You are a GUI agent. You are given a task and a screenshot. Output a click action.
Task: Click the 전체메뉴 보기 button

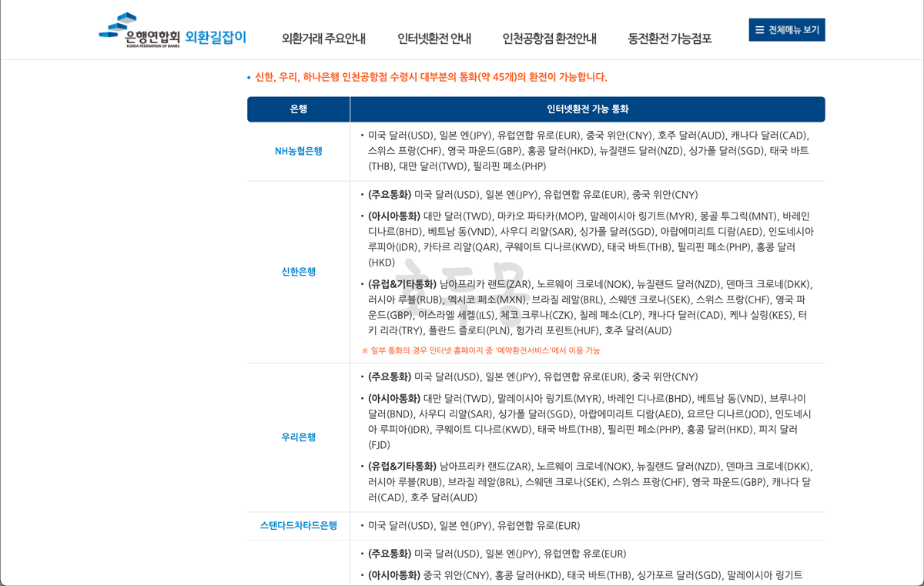pyautogui.click(x=787, y=30)
